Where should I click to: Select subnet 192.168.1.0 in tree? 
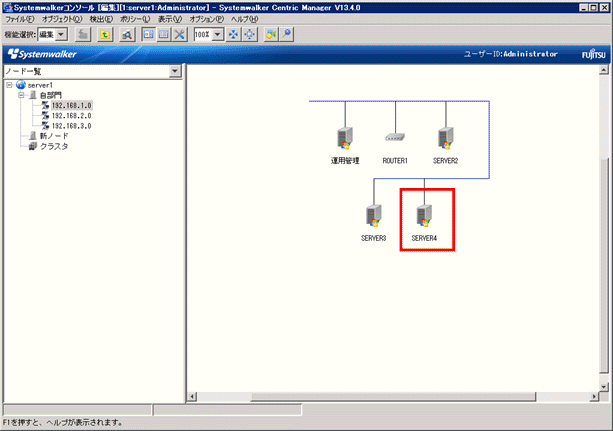coord(72,105)
